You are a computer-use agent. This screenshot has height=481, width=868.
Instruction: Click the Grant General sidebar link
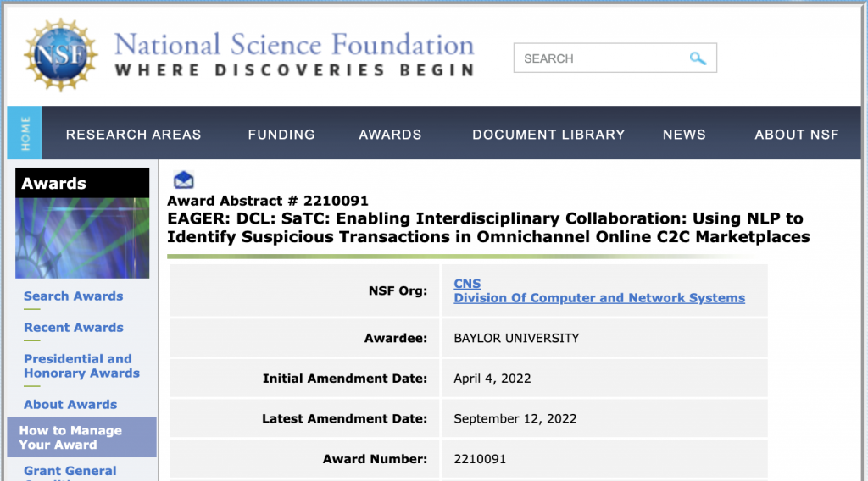click(70, 471)
